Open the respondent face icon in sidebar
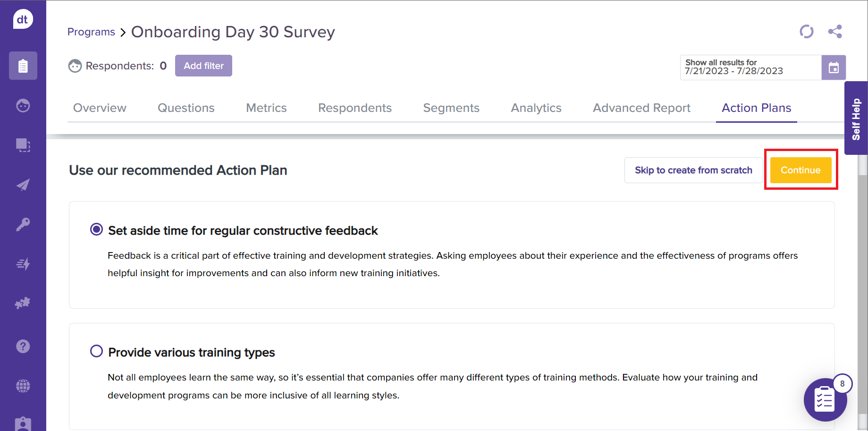The width and height of the screenshot is (868, 431). click(23, 105)
